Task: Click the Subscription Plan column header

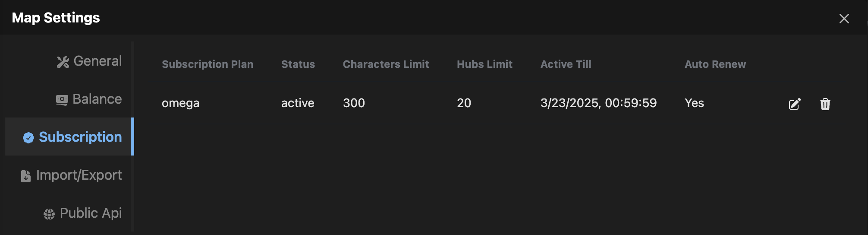Action: (208, 64)
